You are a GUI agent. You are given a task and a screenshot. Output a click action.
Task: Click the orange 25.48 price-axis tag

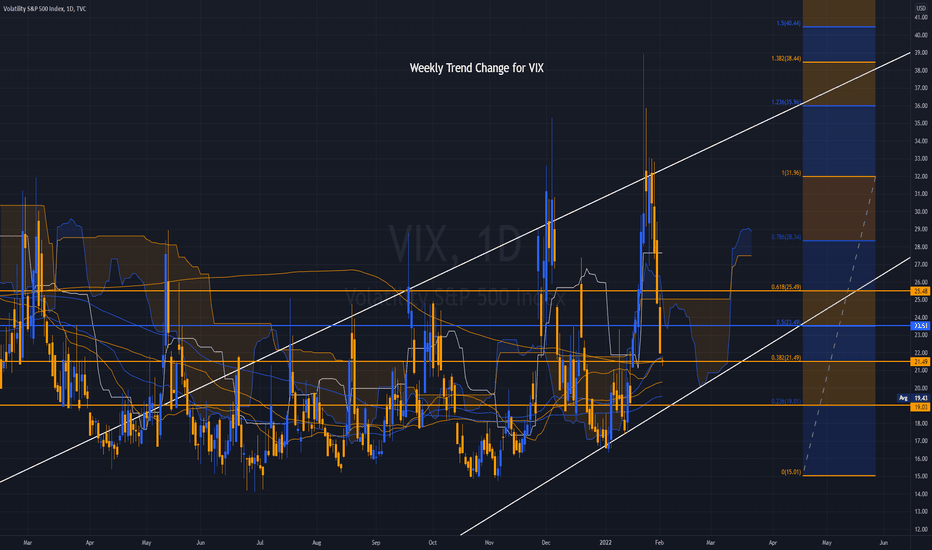pyautogui.click(x=921, y=291)
